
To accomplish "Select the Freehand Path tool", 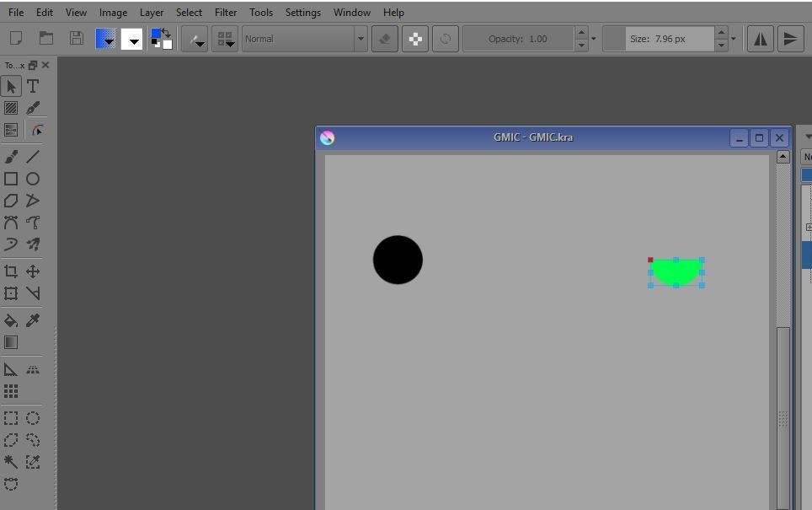I will pos(33,223).
